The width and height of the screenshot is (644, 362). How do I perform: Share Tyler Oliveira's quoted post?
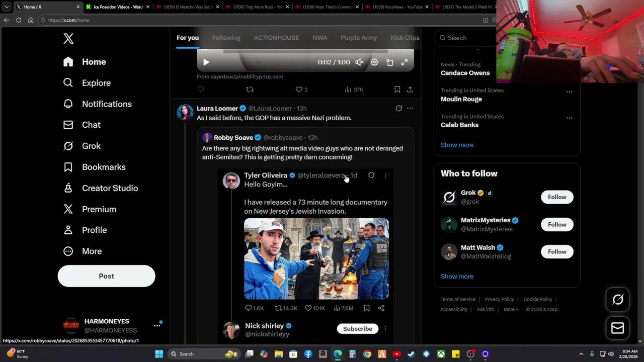click(381, 308)
